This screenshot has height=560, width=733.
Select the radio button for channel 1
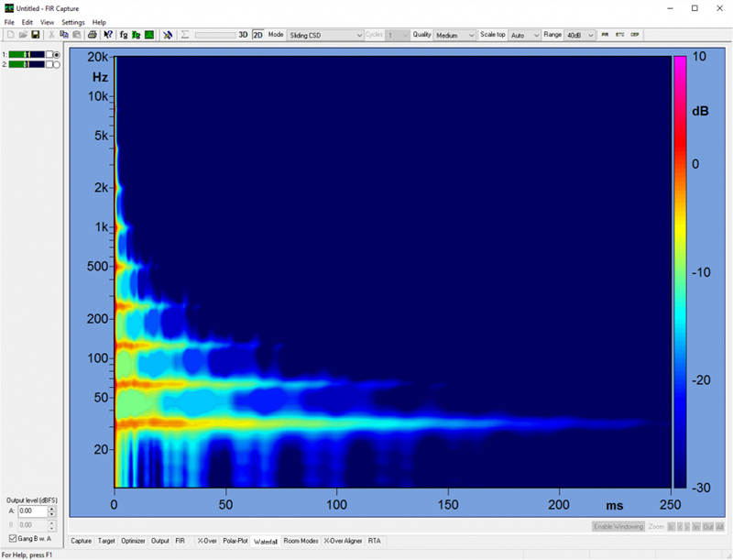coord(57,55)
